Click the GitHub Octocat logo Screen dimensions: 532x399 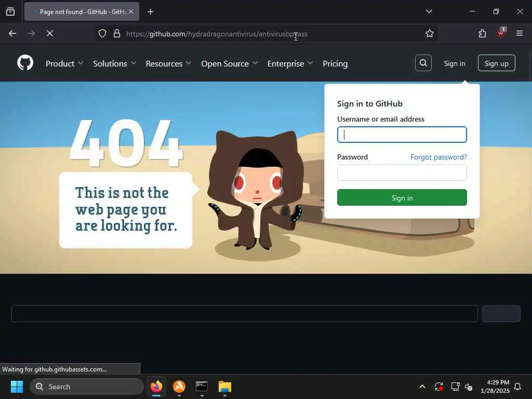[x=25, y=63]
